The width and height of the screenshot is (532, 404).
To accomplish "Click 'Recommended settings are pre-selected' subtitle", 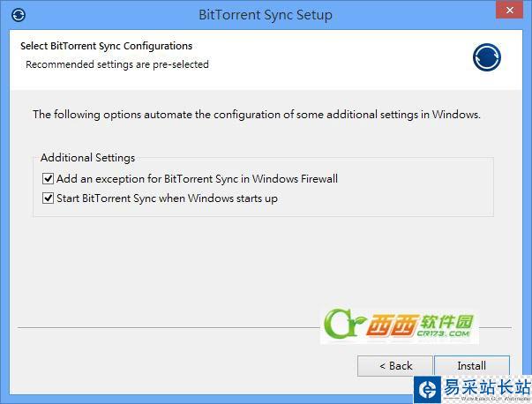I will pyautogui.click(x=117, y=64).
